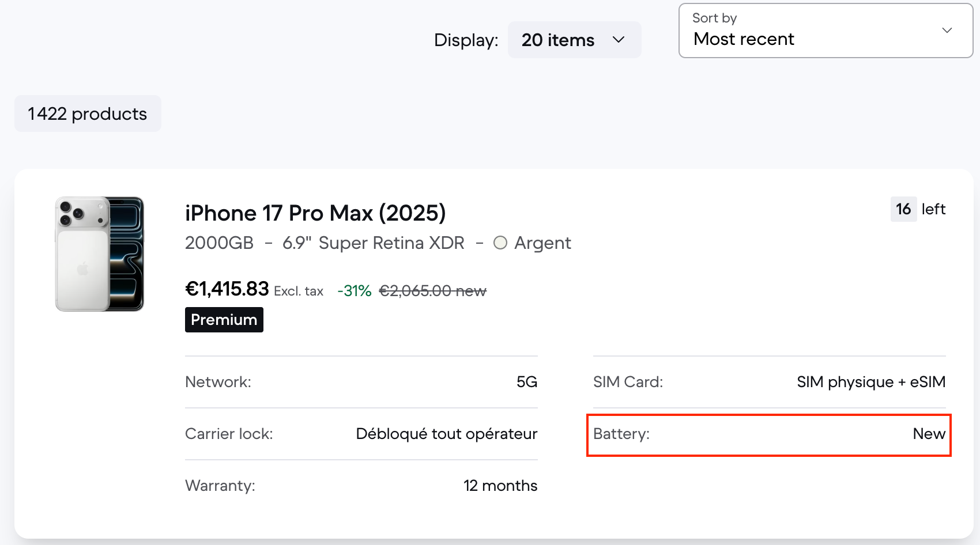This screenshot has width=980, height=545.
Task: Click the Sort by chevron arrow
Action: click(947, 30)
